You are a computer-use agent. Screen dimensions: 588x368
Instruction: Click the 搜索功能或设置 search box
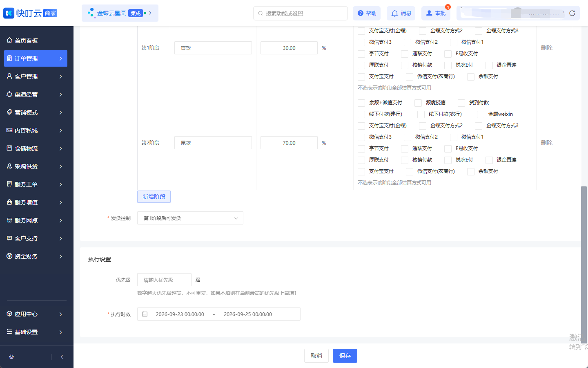[x=301, y=13]
